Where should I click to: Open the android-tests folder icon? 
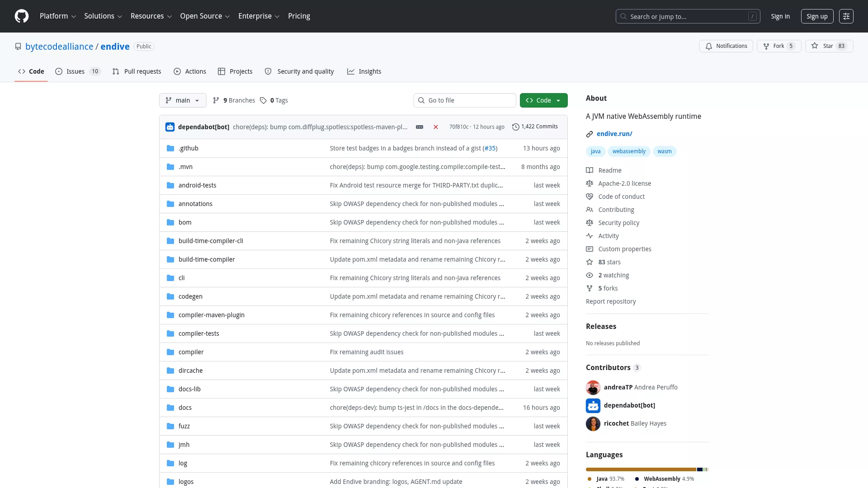(x=170, y=185)
